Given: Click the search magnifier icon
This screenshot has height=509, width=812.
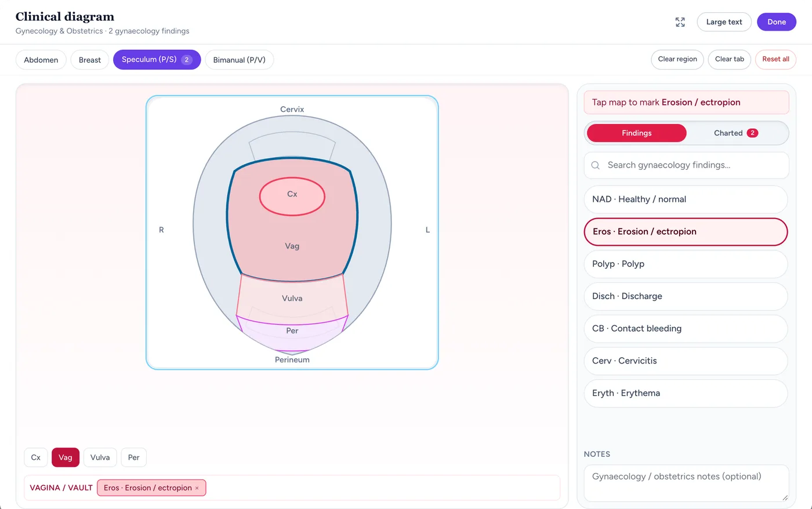Looking at the screenshot, I should (595, 165).
